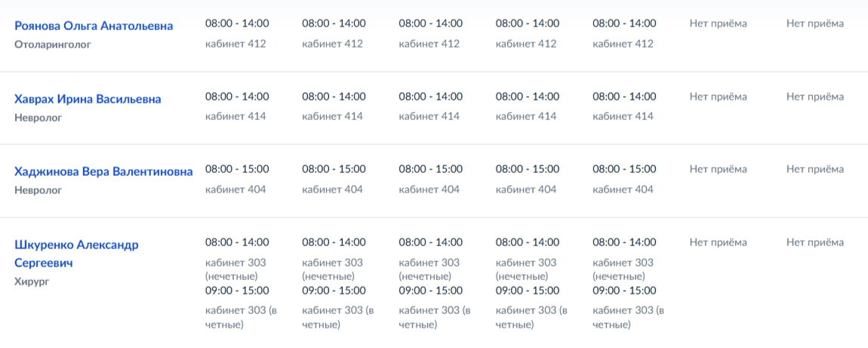Viewport: 868px width, 348px height.
Task: Click Шкуренко's first кабинет 303 (нечетные) entry
Action: coord(235,269)
